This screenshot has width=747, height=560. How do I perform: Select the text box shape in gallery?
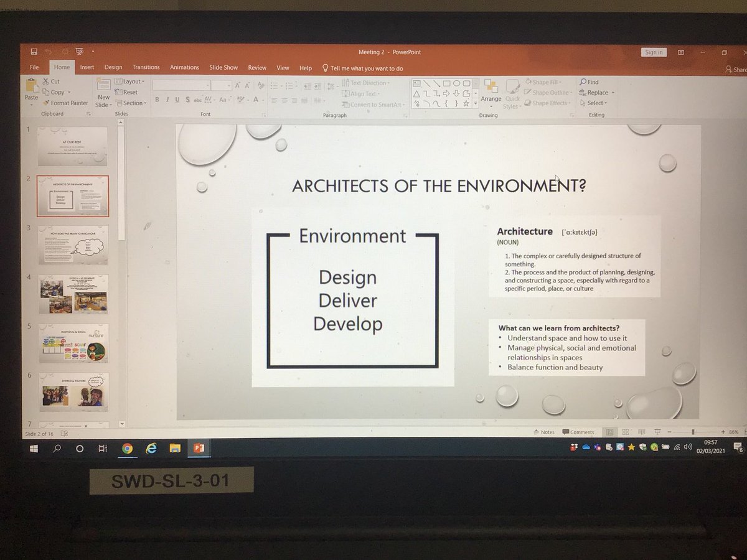pyautogui.click(x=416, y=83)
